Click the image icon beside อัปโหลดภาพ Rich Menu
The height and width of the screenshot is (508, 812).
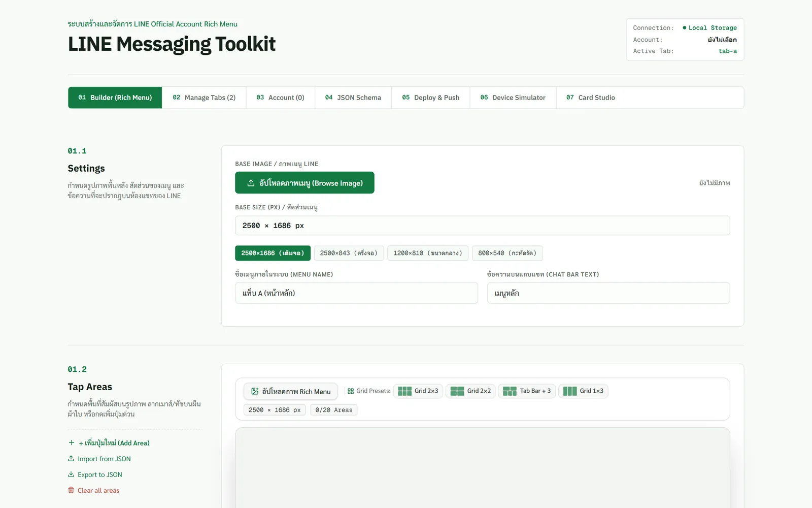(255, 391)
